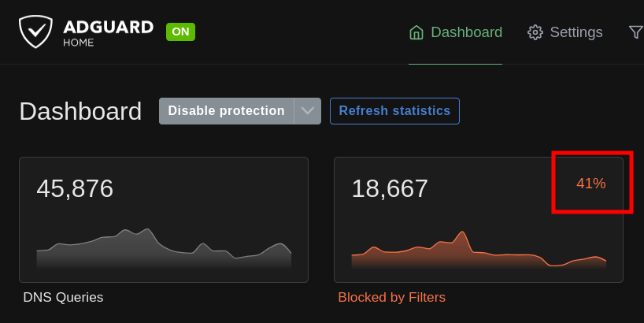Open the DNS Queries label link
Viewport: 644px width, 323px height.
pos(63,297)
